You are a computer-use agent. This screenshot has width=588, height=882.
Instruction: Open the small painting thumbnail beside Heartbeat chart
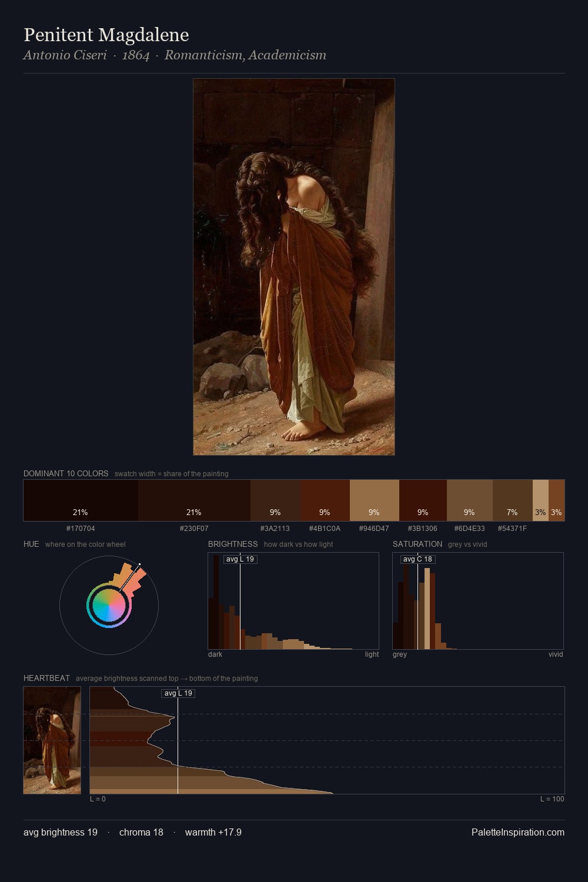tap(52, 740)
